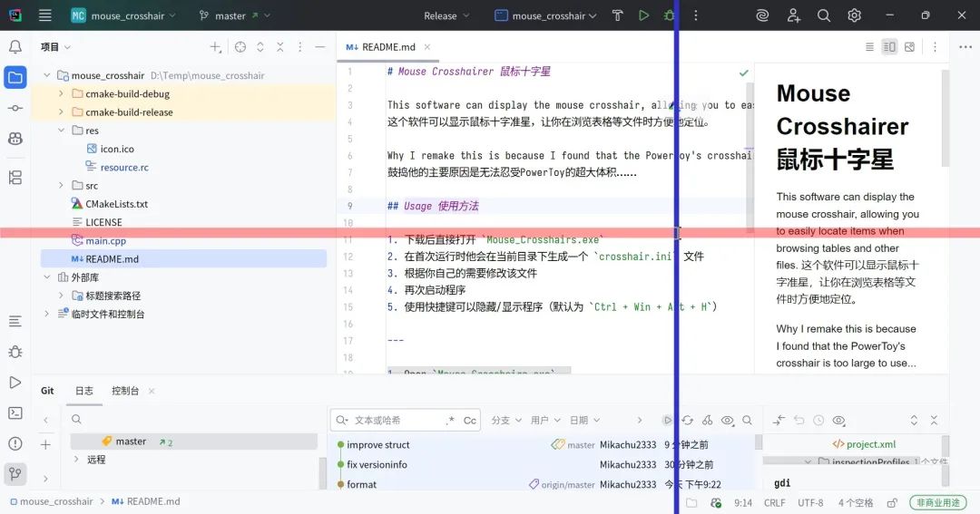Open IDE settings gear icon

(854, 15)
